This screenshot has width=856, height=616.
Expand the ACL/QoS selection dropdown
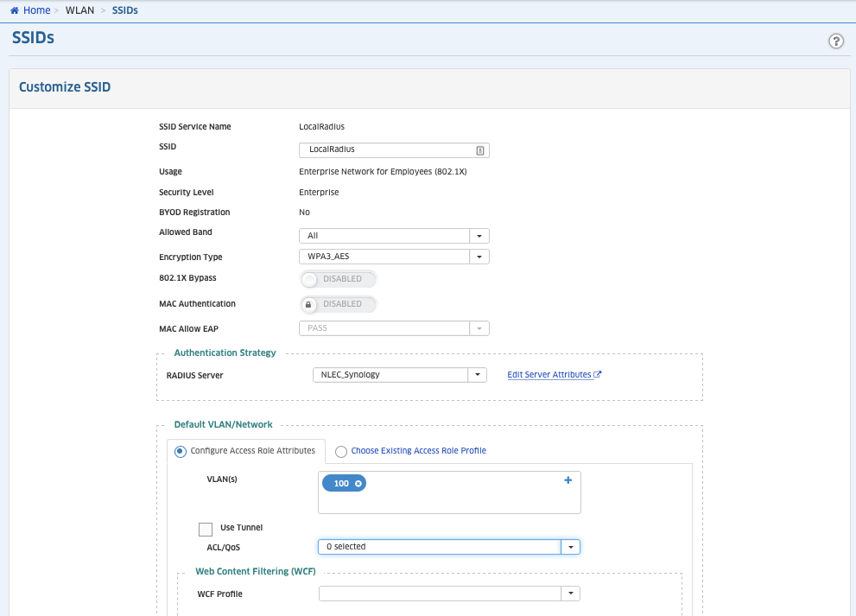pyautogui.click(x=570, y=547)
